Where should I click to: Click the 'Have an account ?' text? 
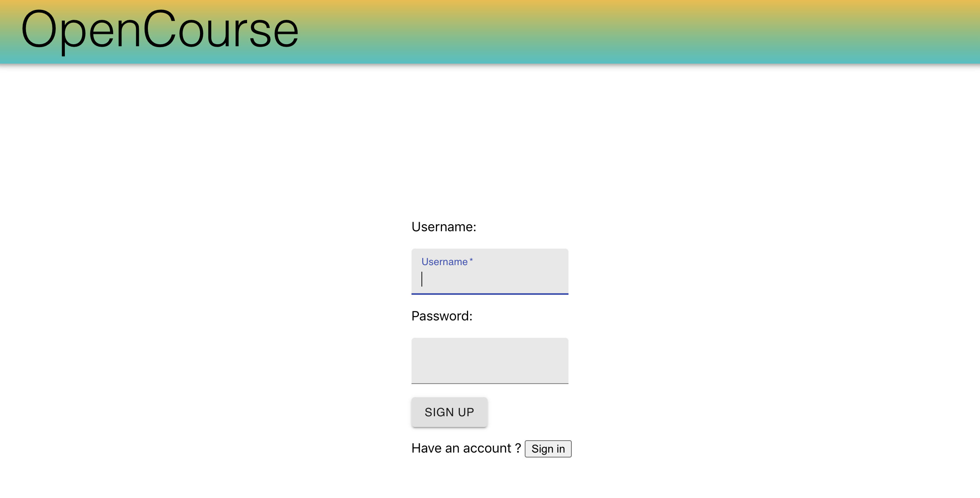466,448
